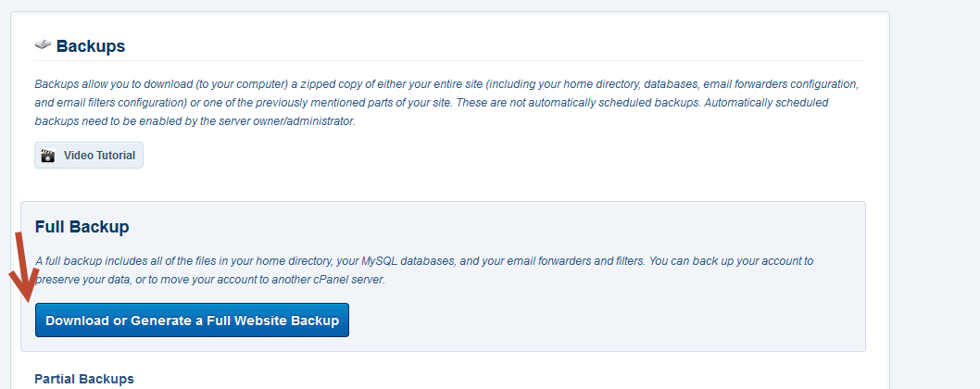Click empty space inside the Full Backup panel

point(600,319)
